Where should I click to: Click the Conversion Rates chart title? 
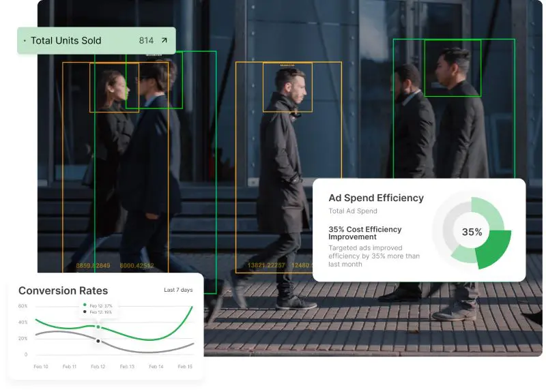[63, 290]
